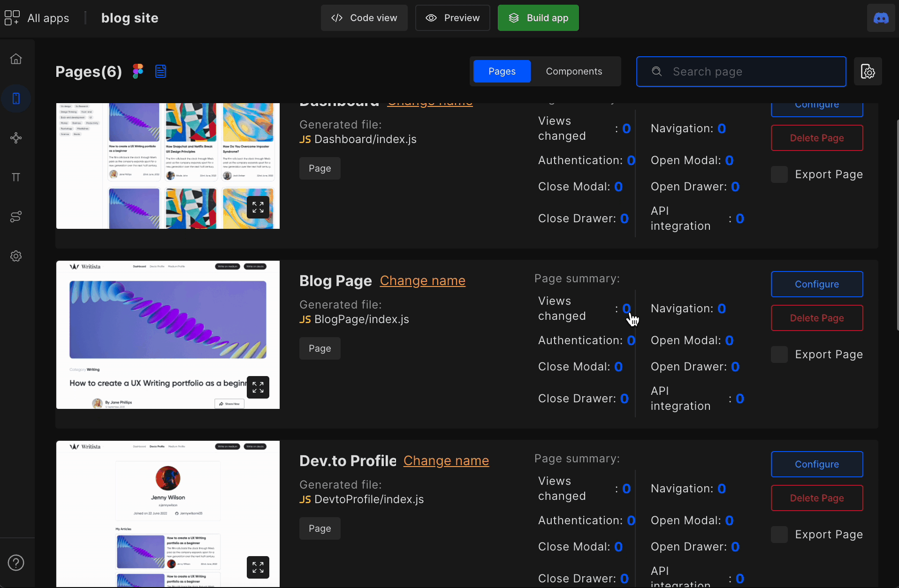Click JS icon beside BlogPage/index.js

click(x=305, y=319)
